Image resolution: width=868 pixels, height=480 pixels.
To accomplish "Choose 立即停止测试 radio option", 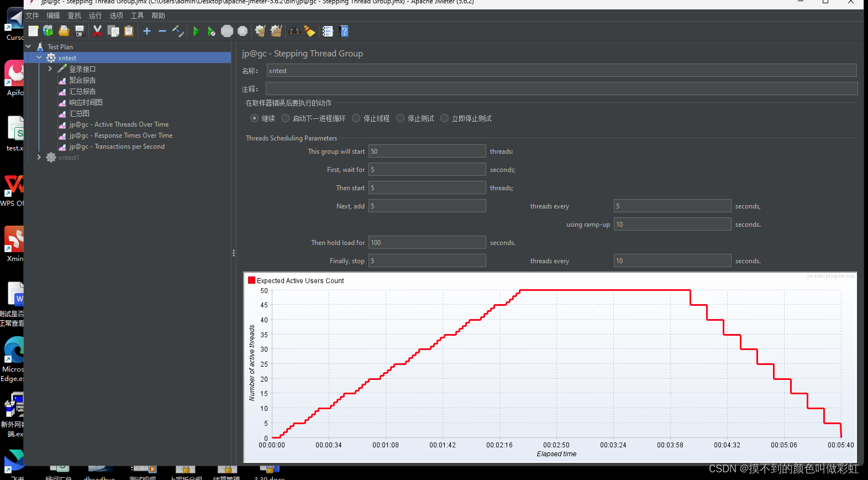I will pyautogui.click(x=444, y=118).
